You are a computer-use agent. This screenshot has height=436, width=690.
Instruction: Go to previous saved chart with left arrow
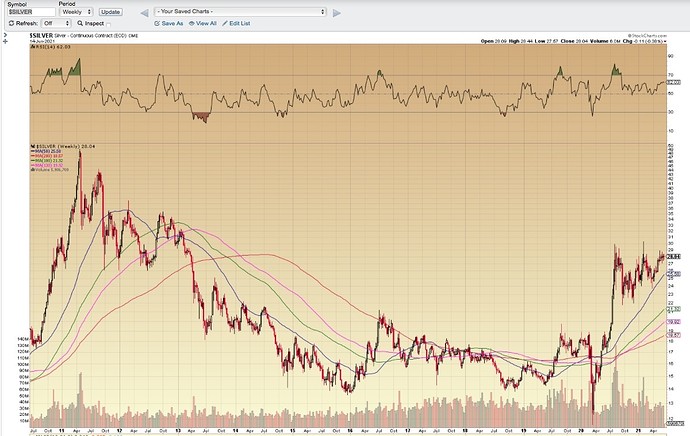click(x=144, y=13)
